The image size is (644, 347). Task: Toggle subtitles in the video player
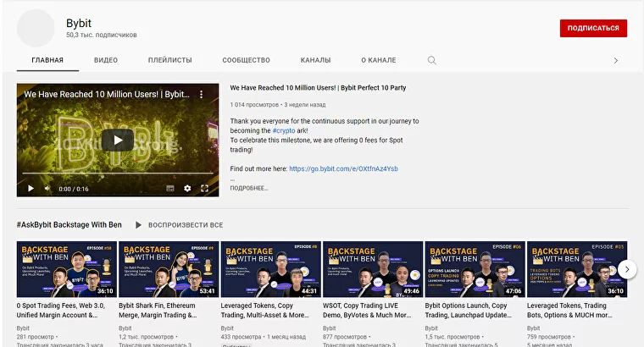170,189
